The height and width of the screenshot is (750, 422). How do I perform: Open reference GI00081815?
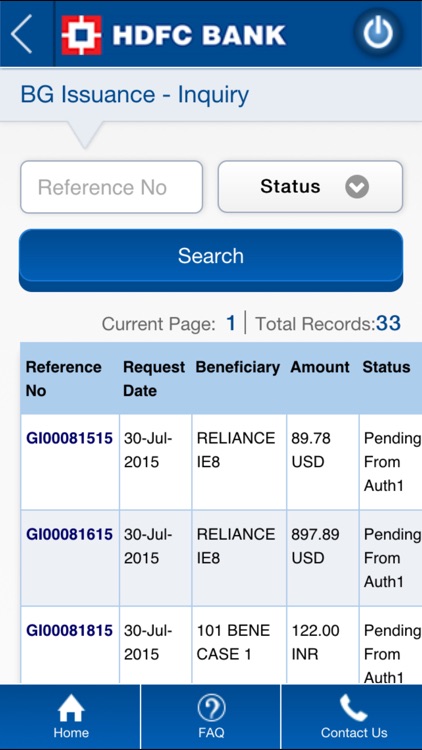[x=69, y=630]
